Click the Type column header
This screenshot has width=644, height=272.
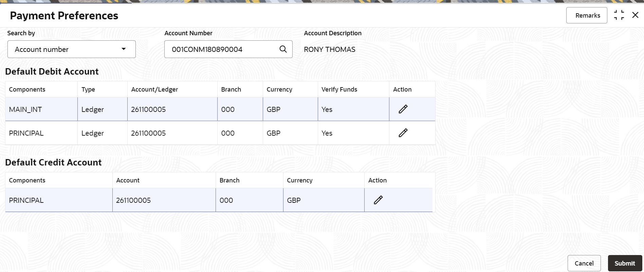point(88,90)
